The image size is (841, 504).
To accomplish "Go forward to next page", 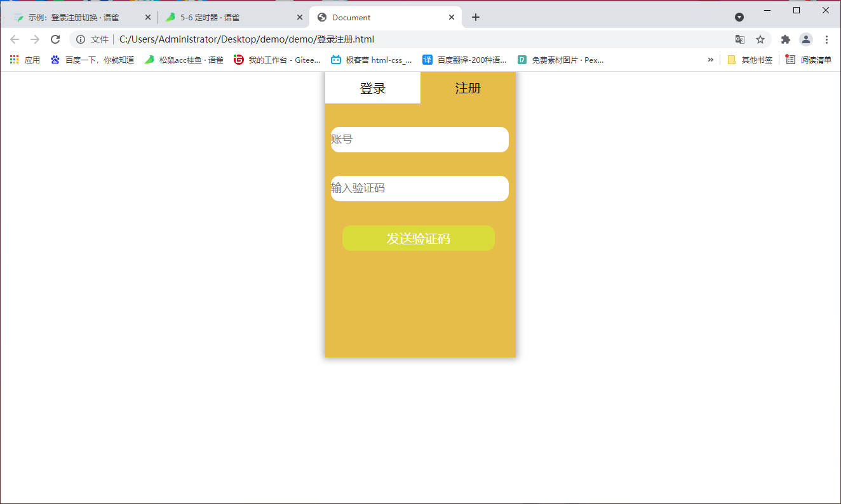I will tap(35, 39).
